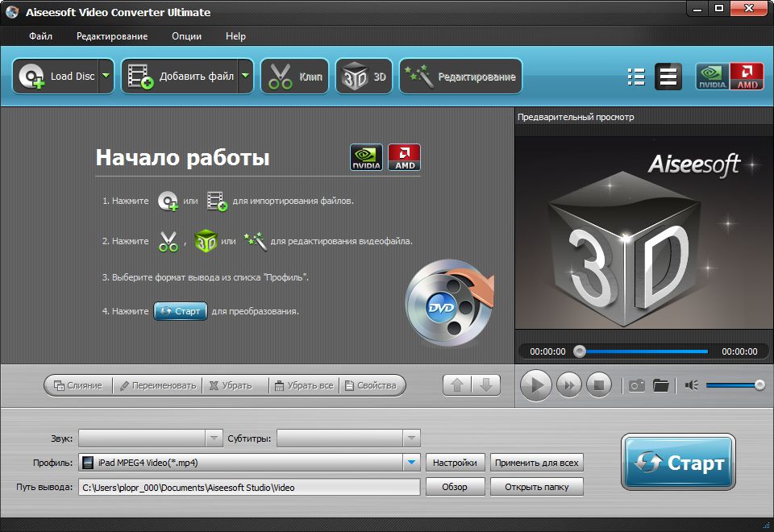Click the small Старт button in step 4

click(x=181, y=311)
